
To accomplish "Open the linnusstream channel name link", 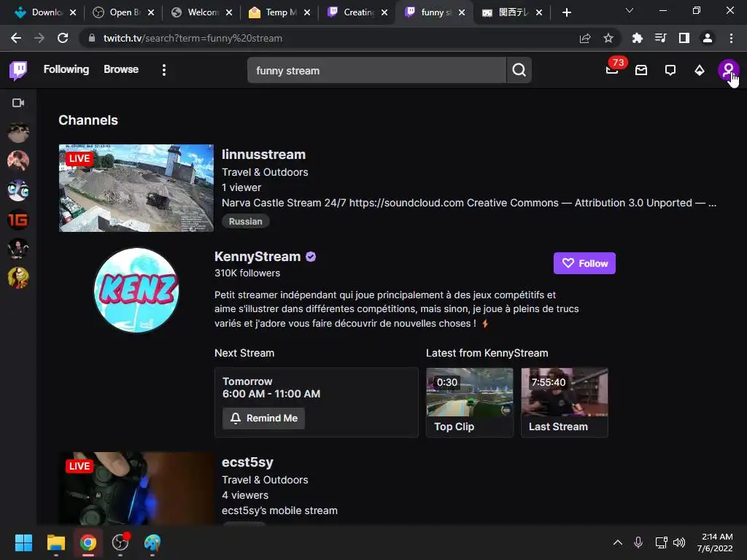I will (x=263, y=155).
